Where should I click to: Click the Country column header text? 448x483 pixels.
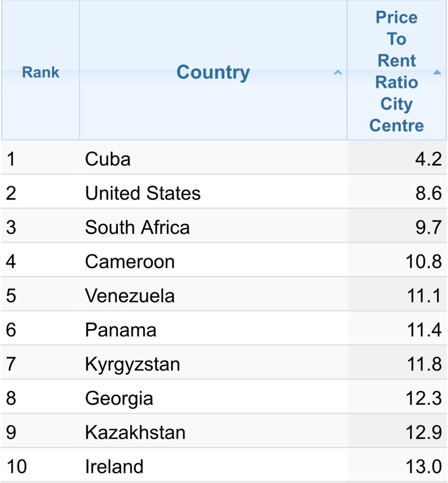point(213,73)
